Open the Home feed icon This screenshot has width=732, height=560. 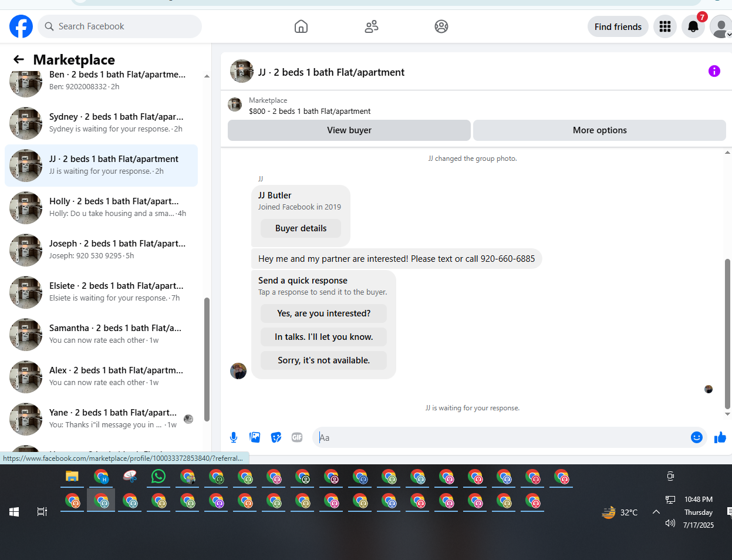[x=301, y=26]
